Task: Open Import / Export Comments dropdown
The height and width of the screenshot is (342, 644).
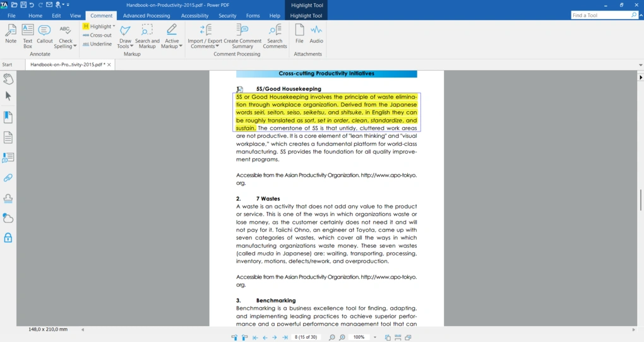Action: (205, 36)
